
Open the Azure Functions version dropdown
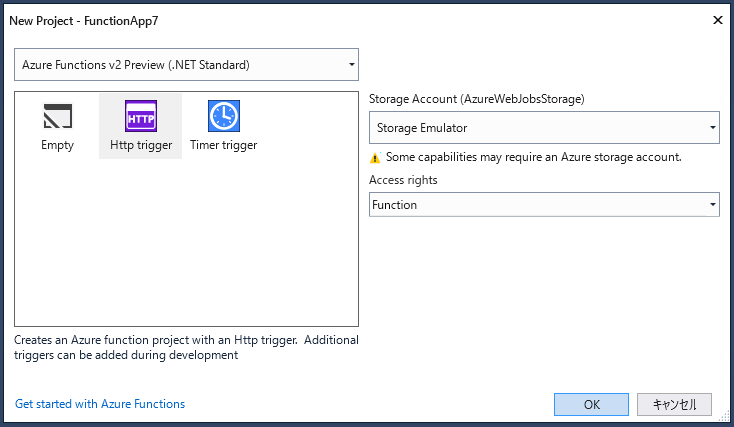tap(186, 65)
